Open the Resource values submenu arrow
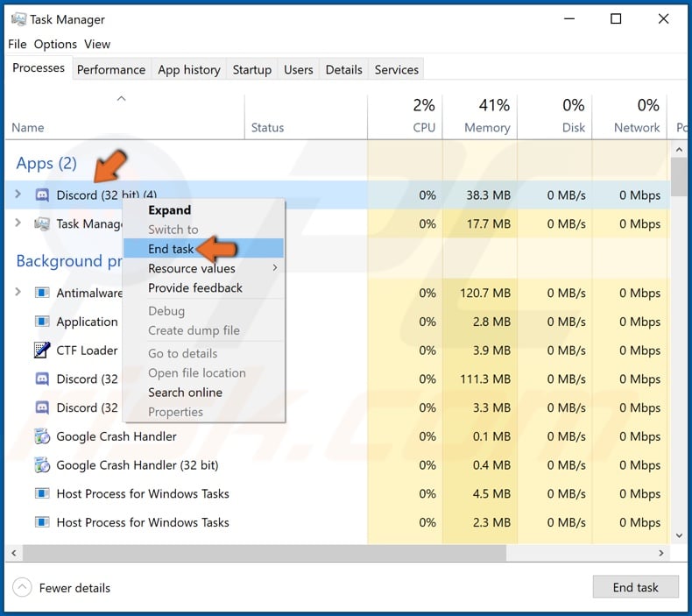 pyautogui.click(x=275, y=267)
